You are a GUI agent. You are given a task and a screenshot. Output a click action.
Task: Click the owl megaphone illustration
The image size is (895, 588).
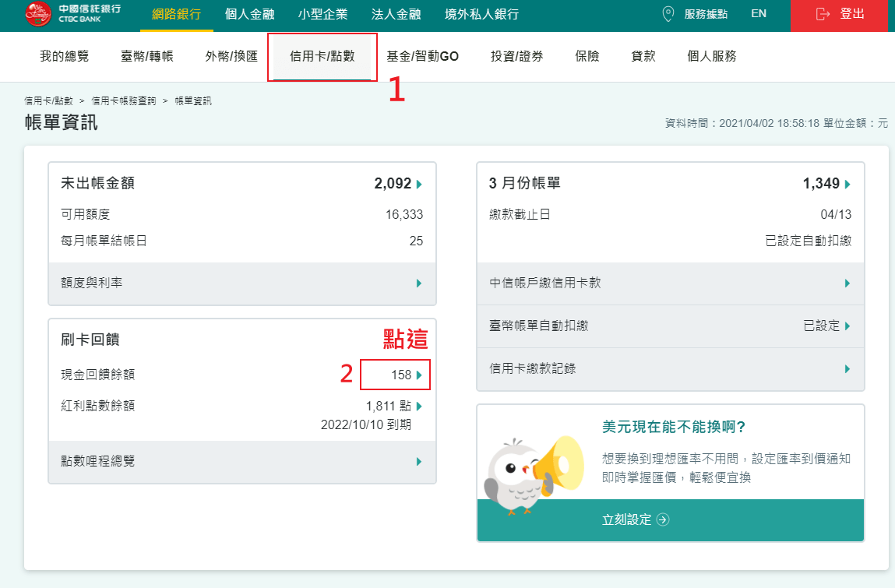tap(533, 475)
